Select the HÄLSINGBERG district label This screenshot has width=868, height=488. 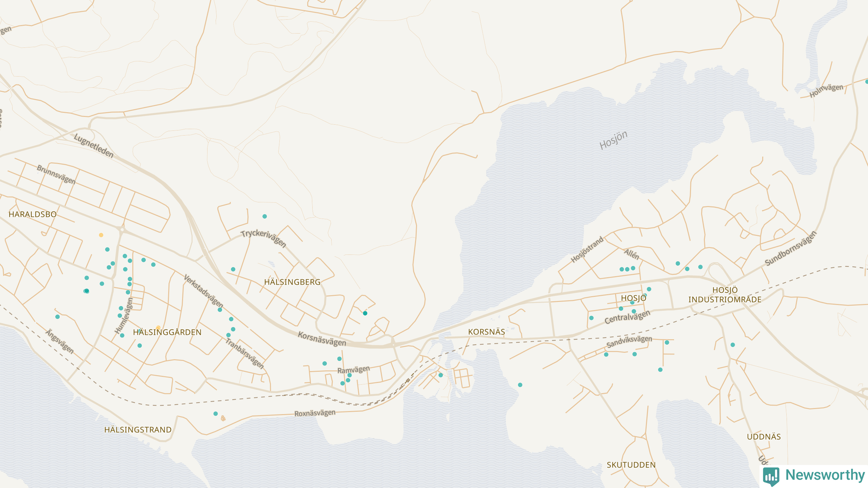pos(292,282)
